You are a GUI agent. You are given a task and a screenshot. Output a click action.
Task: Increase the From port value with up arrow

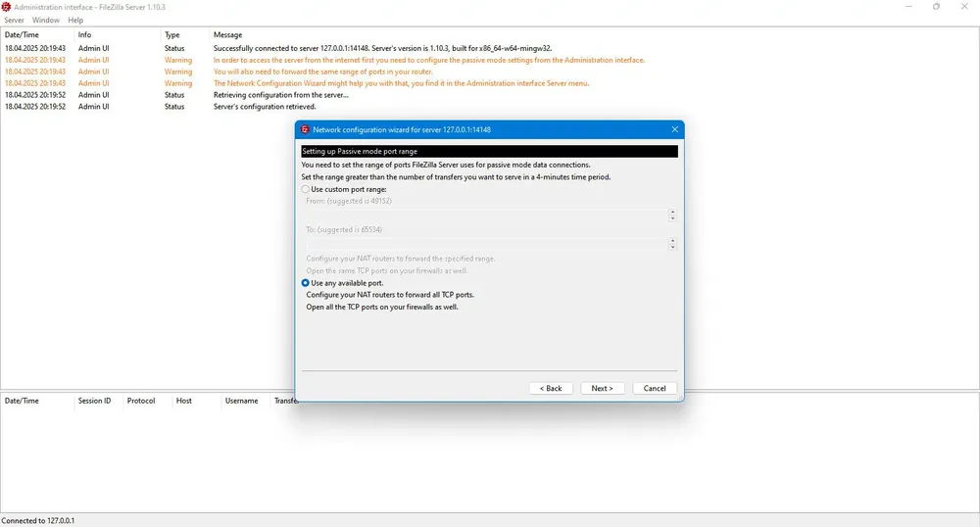coord(672,213)
